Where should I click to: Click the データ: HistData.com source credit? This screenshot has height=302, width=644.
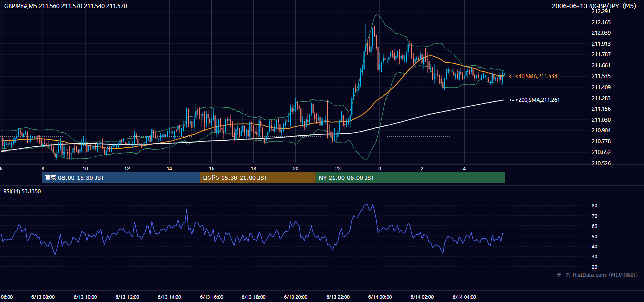[598, 275]
